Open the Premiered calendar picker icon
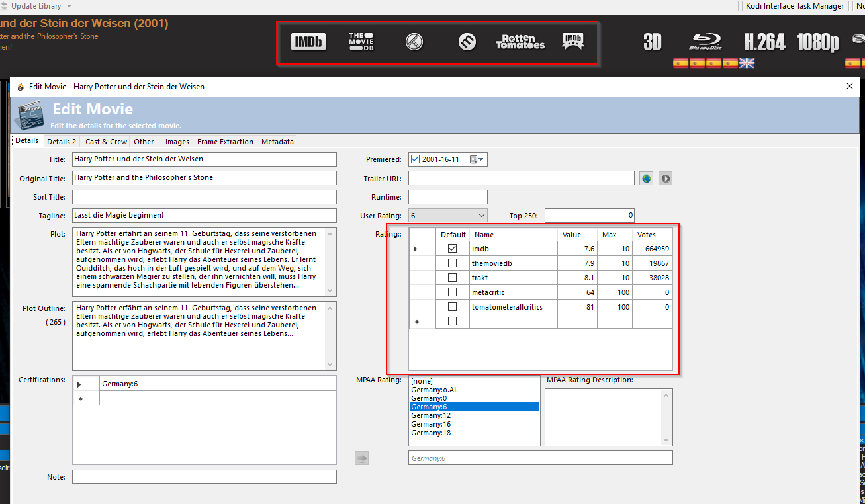This screenshot has height=504, width=865. pos(473,159)
